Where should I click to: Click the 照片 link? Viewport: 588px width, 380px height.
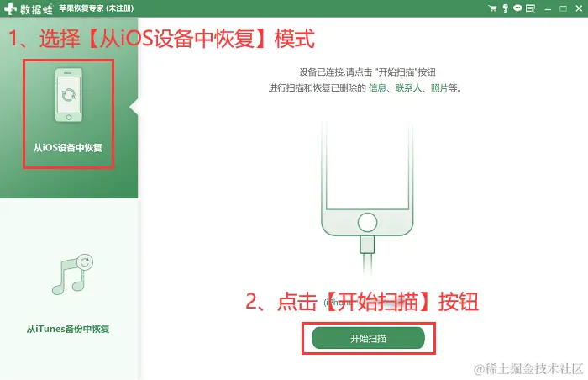(x=439, y=88)
